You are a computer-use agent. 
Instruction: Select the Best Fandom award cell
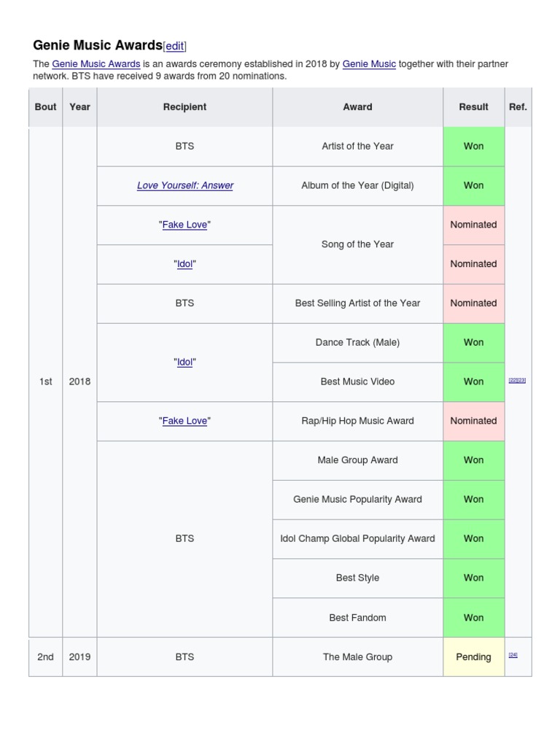click(357, 617)
